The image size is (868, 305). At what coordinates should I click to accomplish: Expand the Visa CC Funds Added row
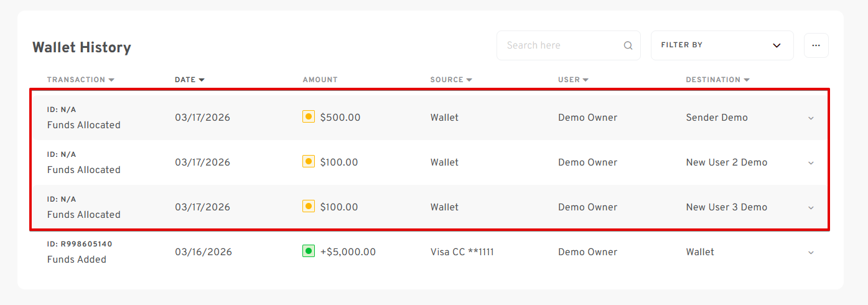click(811, 252)
